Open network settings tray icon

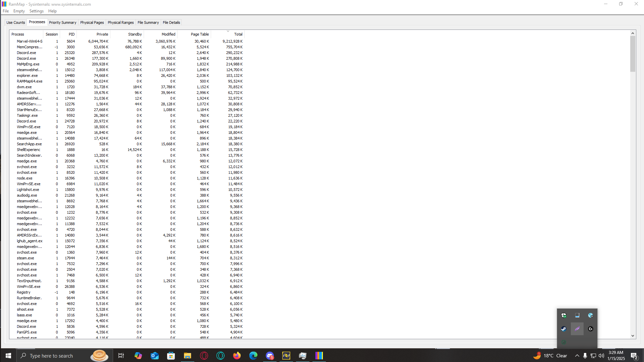click(593, 356)
